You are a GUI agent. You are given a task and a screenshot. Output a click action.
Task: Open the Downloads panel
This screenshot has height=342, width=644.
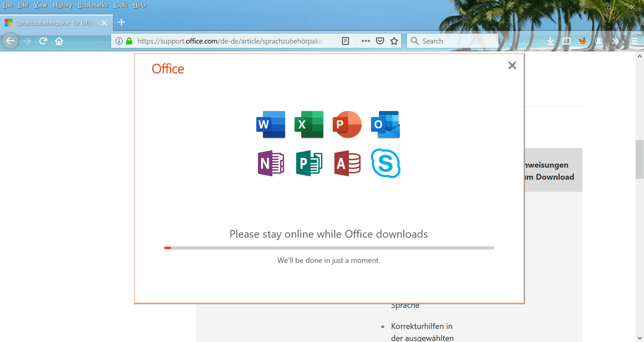550,41
